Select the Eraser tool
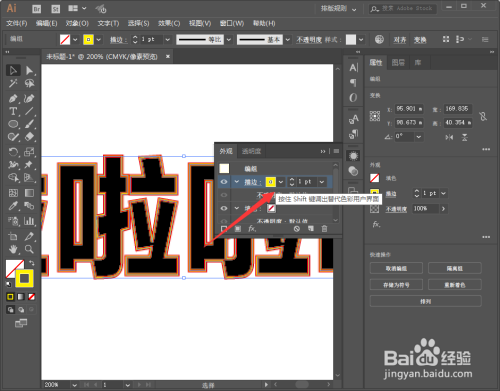This screenshot has height=391, width=500. [x=29, y=137]
